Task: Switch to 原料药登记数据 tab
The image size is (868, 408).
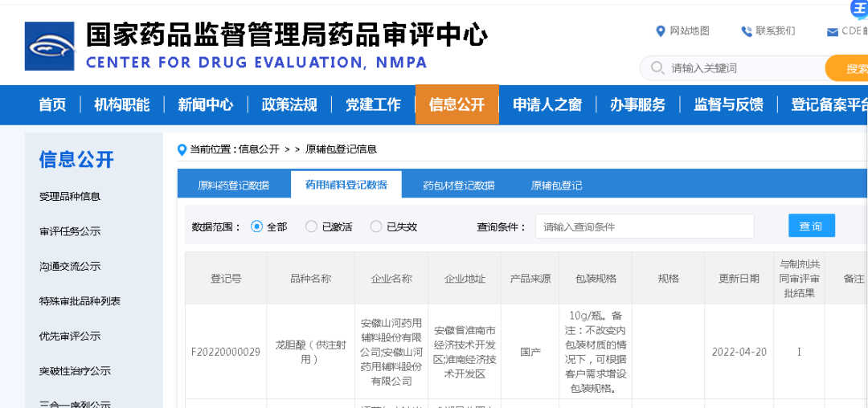Action: tap(234, 186)
